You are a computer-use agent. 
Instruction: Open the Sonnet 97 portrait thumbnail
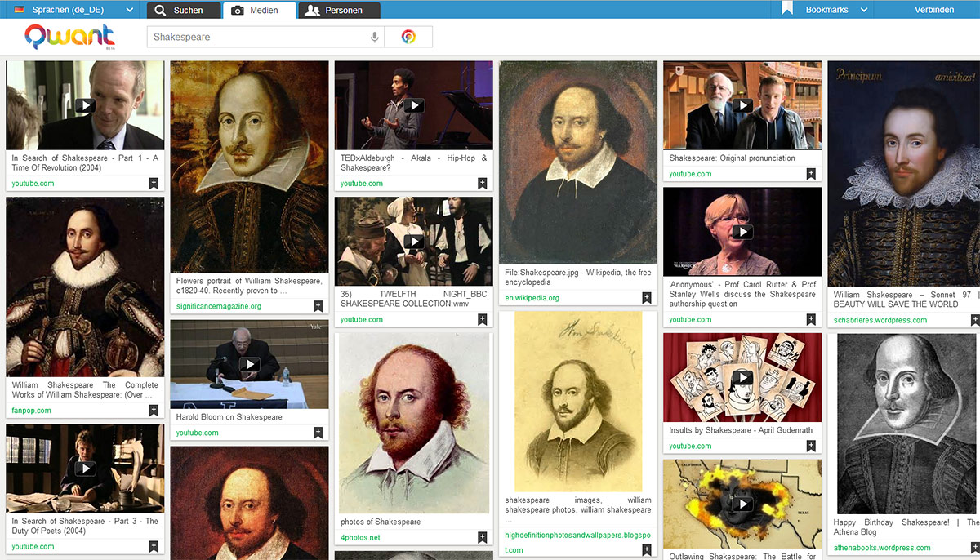(904, 173)
